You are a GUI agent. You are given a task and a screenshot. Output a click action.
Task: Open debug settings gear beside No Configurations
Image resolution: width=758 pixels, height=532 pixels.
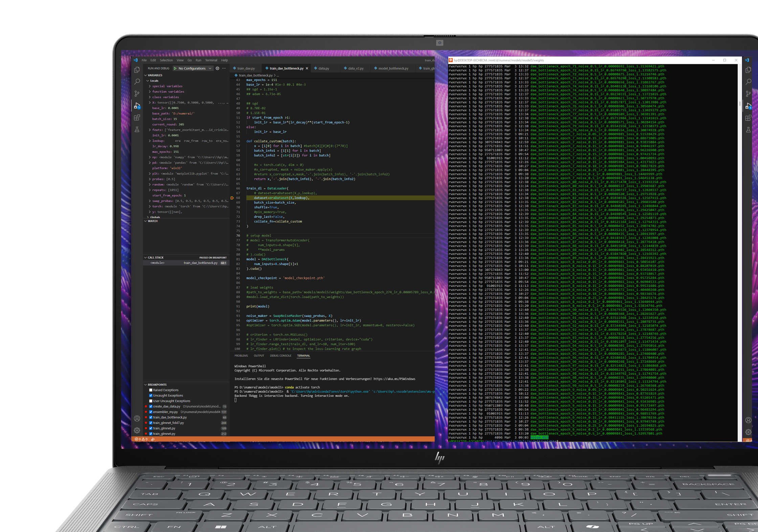[x=217, y=68]
